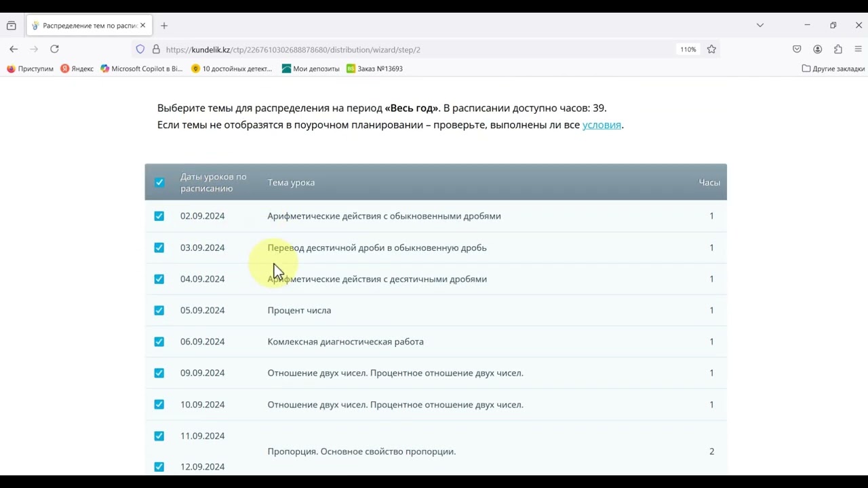Screen dimensions: 868x488
Task: Open Мои депозиты bookmark
Action: pos(311,68)
